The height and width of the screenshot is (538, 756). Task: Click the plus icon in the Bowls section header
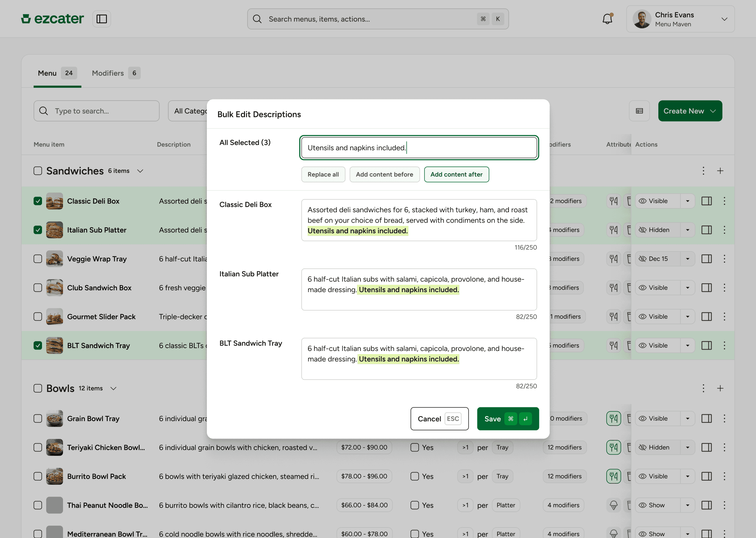[x=720, y=388]
